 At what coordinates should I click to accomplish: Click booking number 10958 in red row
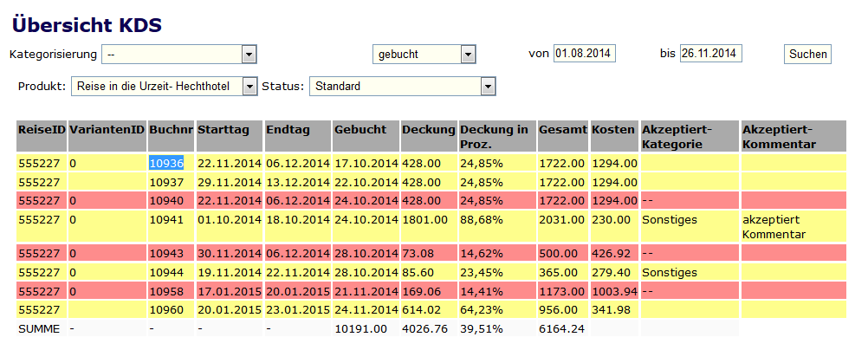(166, 291)
